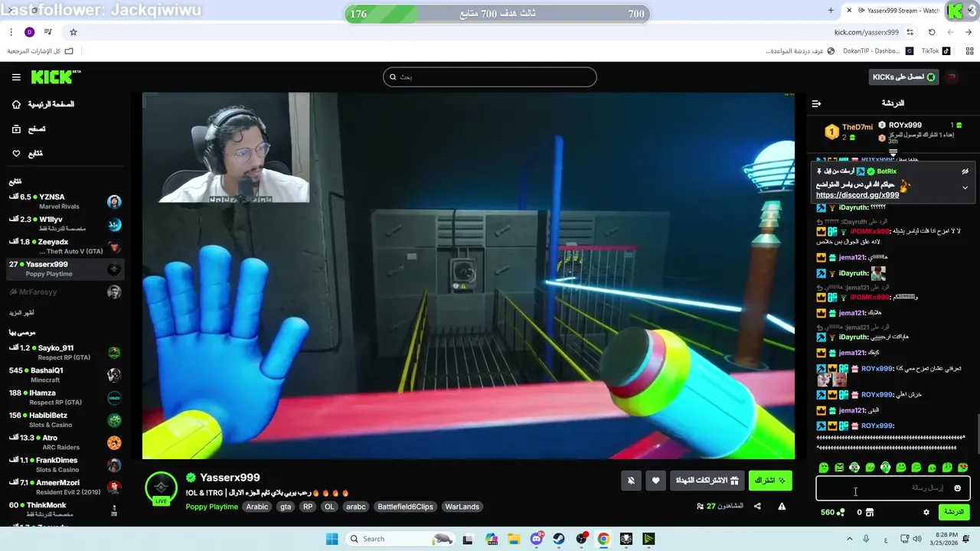Report stream with warning icon

(x=782, y=507)
